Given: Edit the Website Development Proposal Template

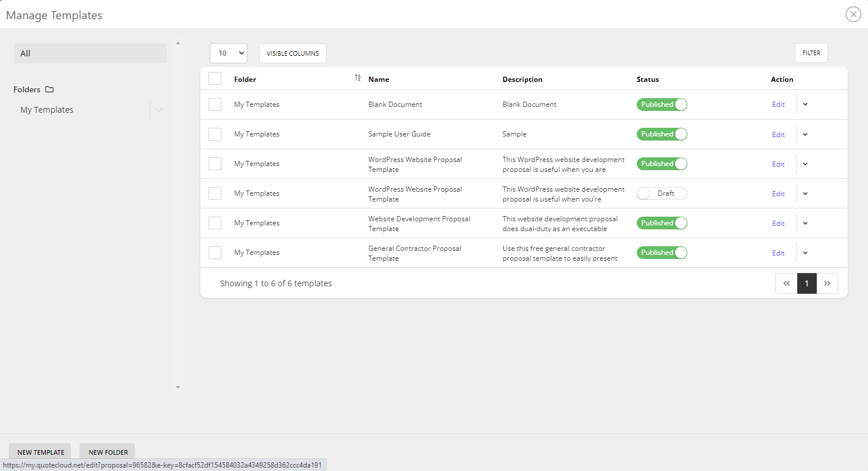Looking at the screenshot, I should [778, 223].
